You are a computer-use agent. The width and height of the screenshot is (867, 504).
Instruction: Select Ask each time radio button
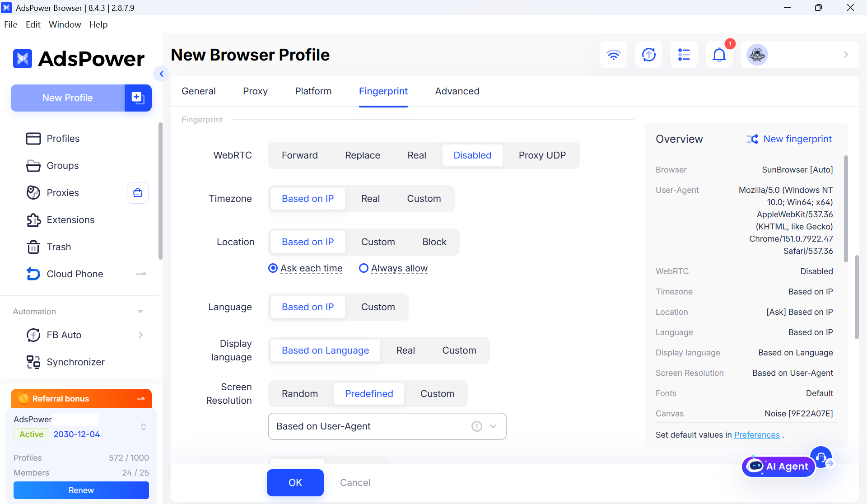click(x=273, y=268)
